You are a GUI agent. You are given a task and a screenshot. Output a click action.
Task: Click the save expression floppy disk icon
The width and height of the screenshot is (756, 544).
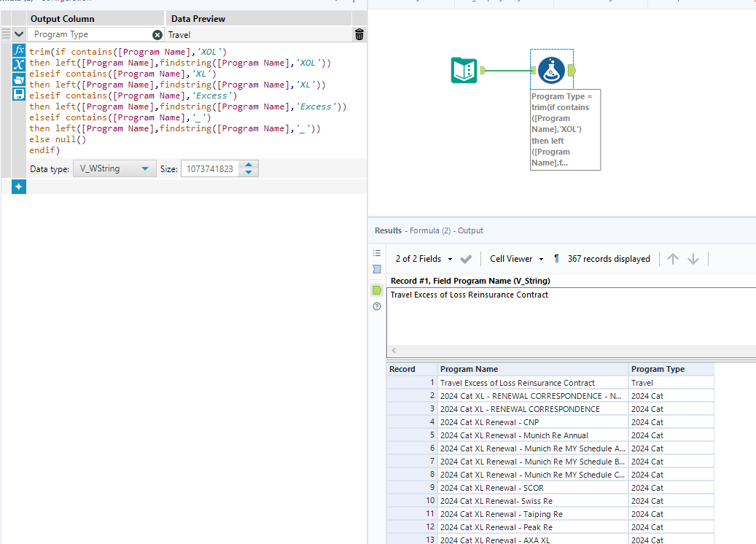tap(19, 94)
